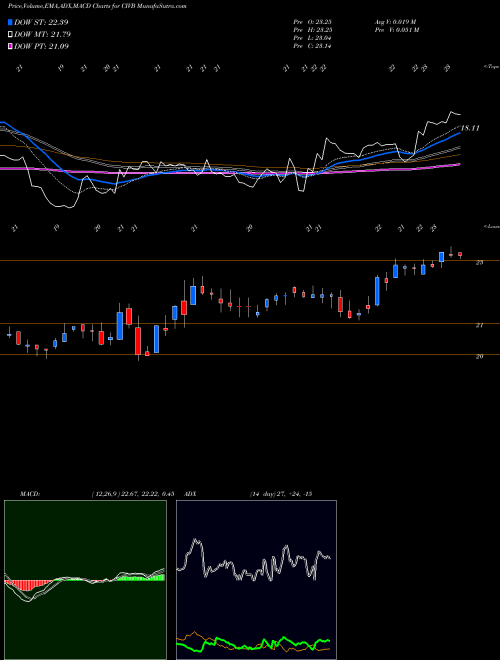Click inside the dark blue ADX chart panel
Screen dimensions: 500x660
coord(256,580)
